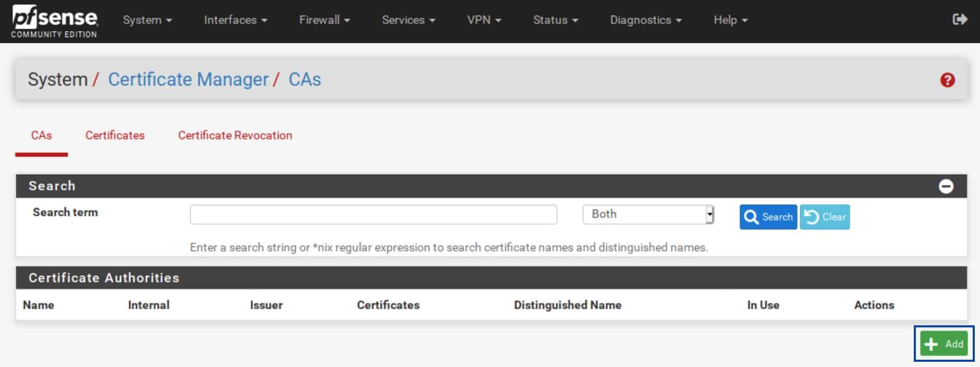Open the Both search scope dropdown
This screenshot has width=980, height=367.
(x=648, y=214)
